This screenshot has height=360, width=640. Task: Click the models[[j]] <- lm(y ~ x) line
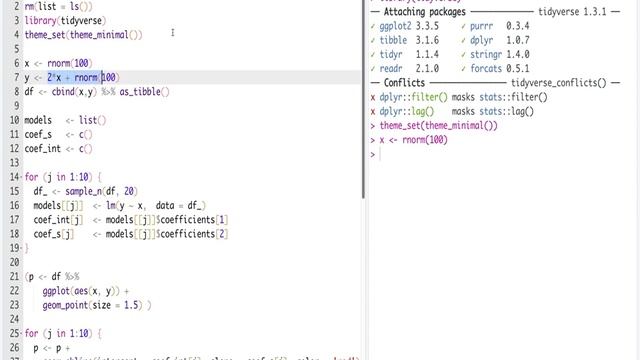[120, 205]
